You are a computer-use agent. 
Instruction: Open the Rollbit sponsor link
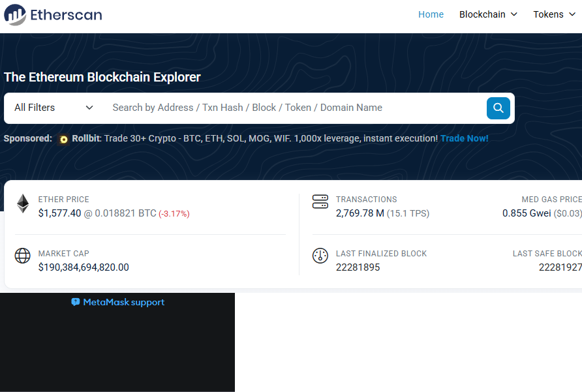86,138
